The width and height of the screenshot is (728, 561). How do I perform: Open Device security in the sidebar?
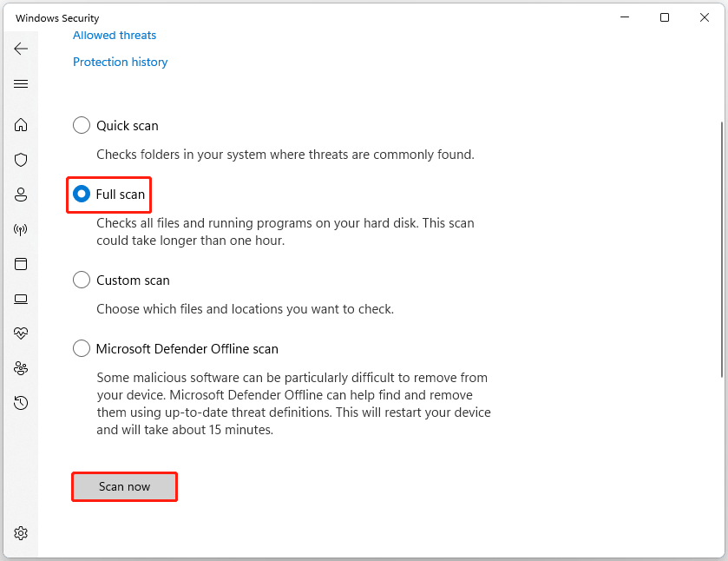[21, 299]
